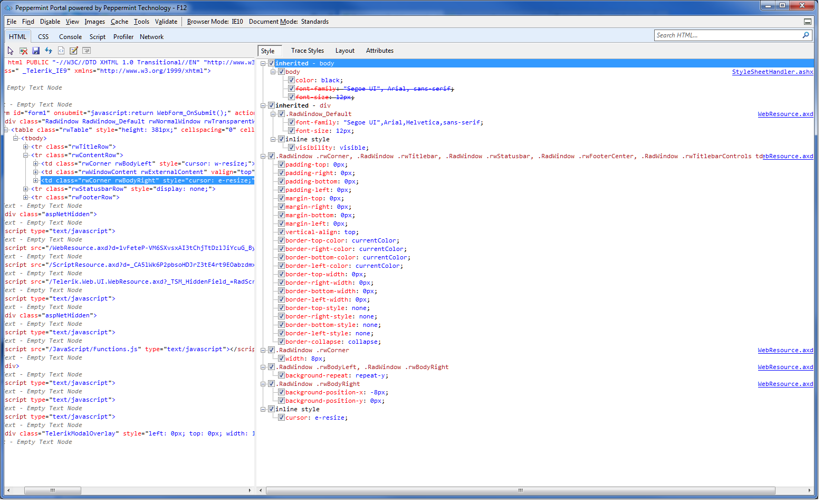Image resolution: width=823 pixels, height=504 pixels.
Task: Click the Search HTML input field
Action: coord(727,35)
